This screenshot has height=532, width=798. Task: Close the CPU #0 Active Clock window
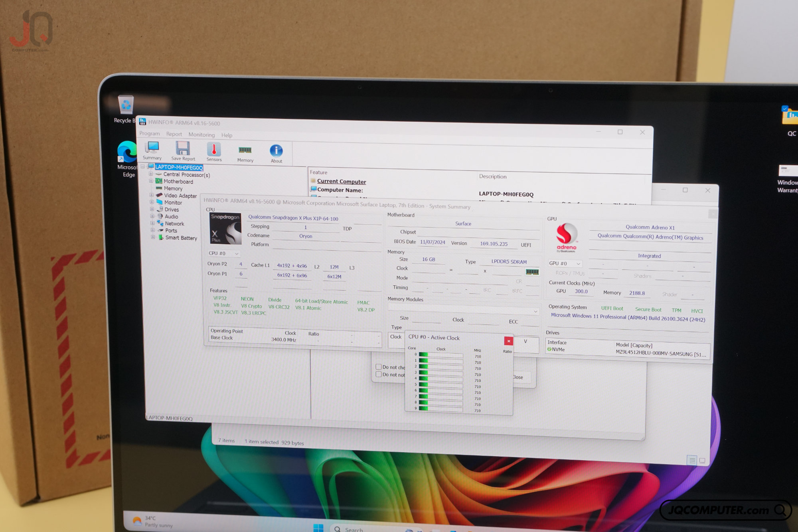508,341
